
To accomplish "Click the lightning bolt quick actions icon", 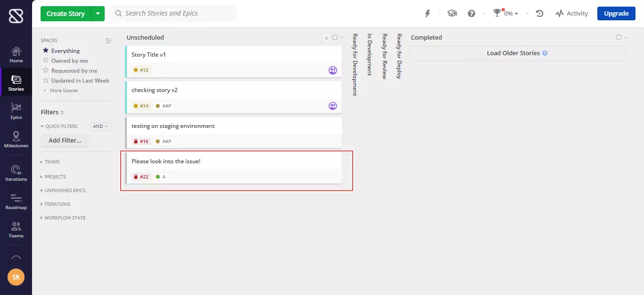I will tap(428, 14).
